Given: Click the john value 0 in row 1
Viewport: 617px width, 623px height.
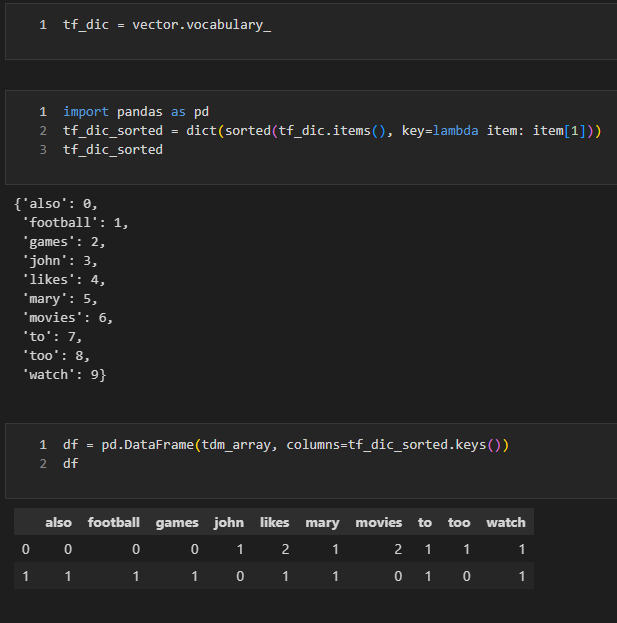Looking at the screenshot, I should (240, 576).
